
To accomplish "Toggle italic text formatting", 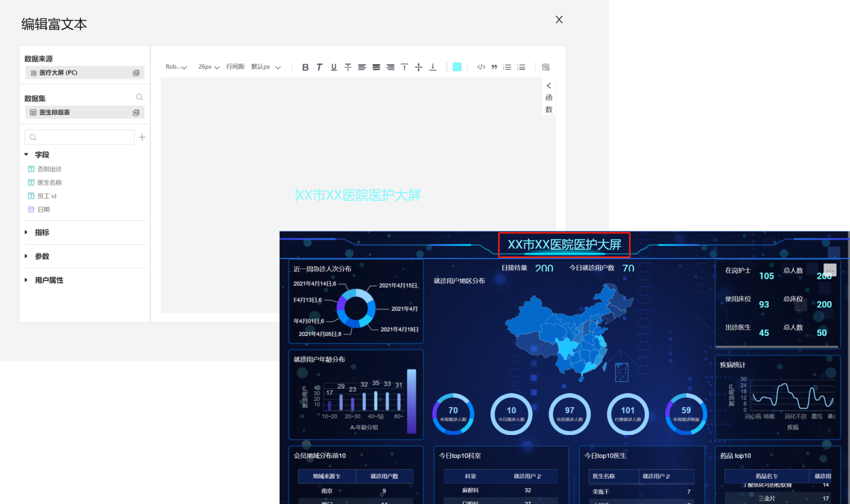I will pyautogui.click(x=319, y=67).
